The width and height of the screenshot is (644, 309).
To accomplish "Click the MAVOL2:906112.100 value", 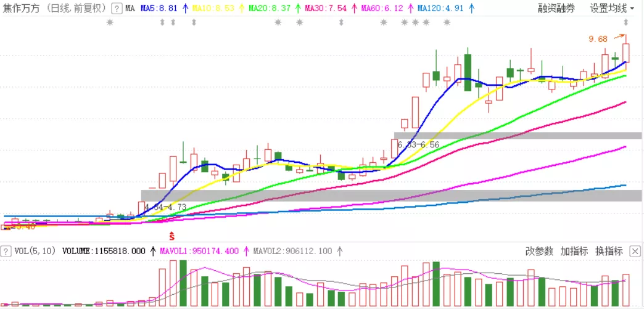I will pyautogui.click(x=293, y=251).
